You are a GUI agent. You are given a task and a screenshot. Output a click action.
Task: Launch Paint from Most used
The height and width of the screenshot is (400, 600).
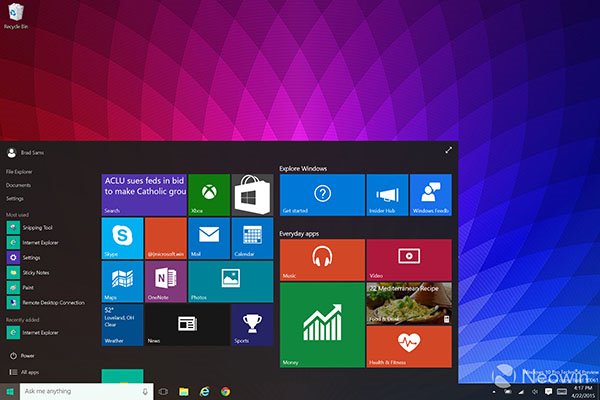[x=20, y=287]
